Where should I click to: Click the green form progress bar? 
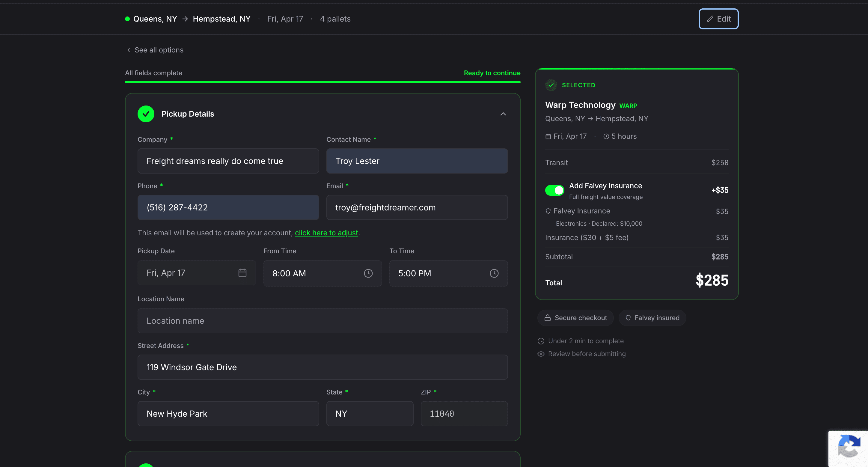[x=323, y=82]
